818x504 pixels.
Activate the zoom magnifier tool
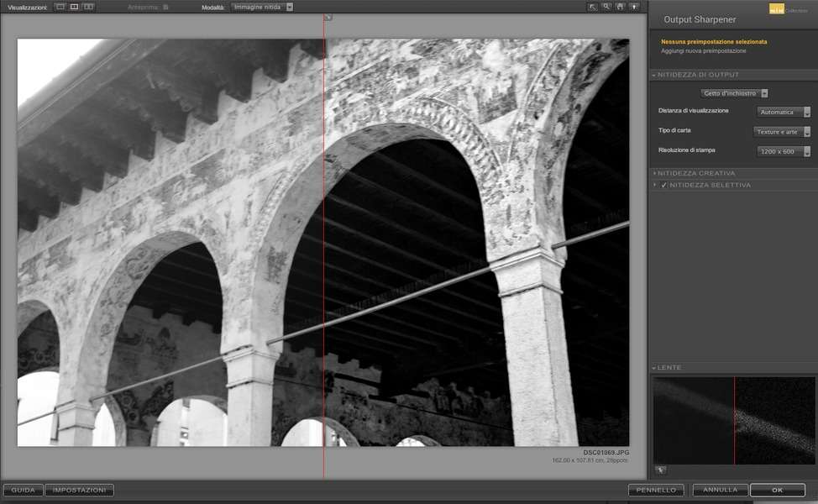pos(606,7)
